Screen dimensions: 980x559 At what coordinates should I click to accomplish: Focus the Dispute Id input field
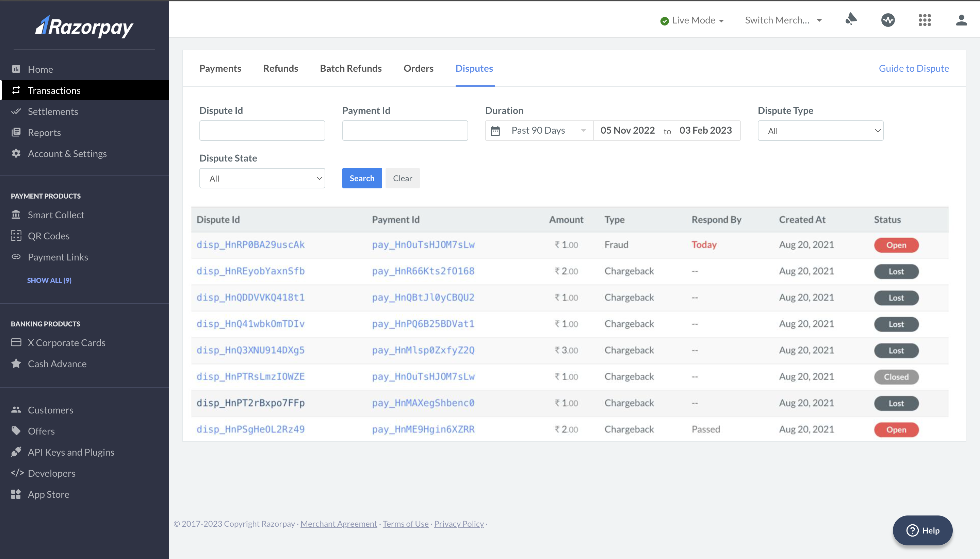(262, 131)
